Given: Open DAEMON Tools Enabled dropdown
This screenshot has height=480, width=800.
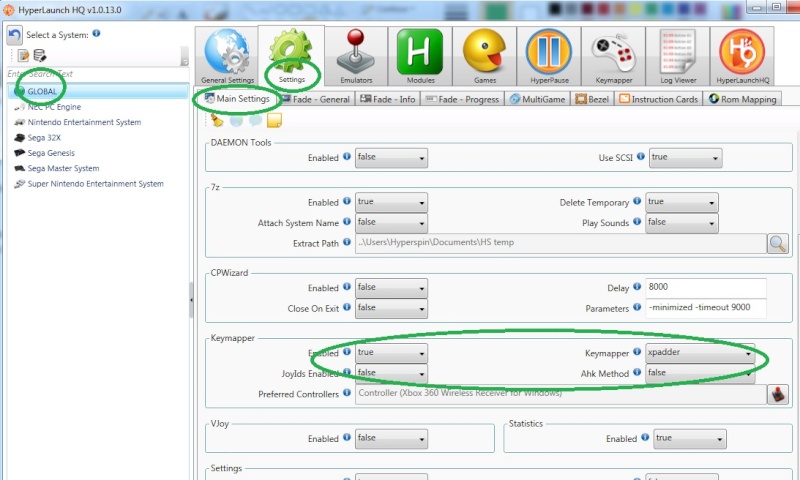Looking at the screenshot, I should (391, 158).
